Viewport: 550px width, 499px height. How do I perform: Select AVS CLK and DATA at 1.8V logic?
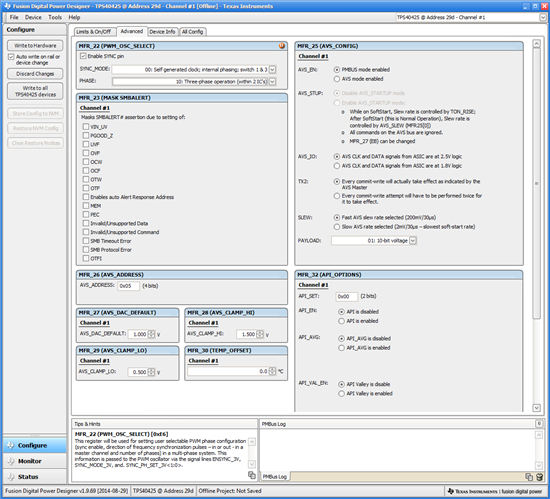click(x=337, y=166)
